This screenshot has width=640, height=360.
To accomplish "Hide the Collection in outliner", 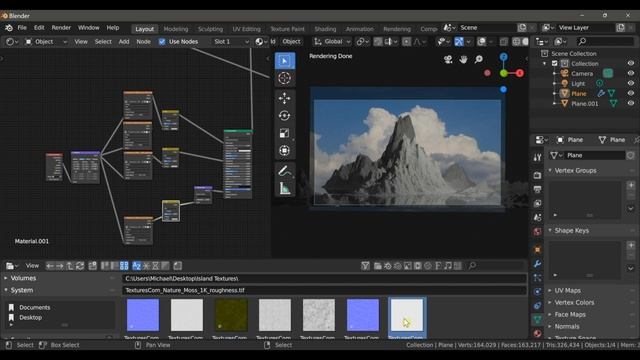I will [631, 63].
